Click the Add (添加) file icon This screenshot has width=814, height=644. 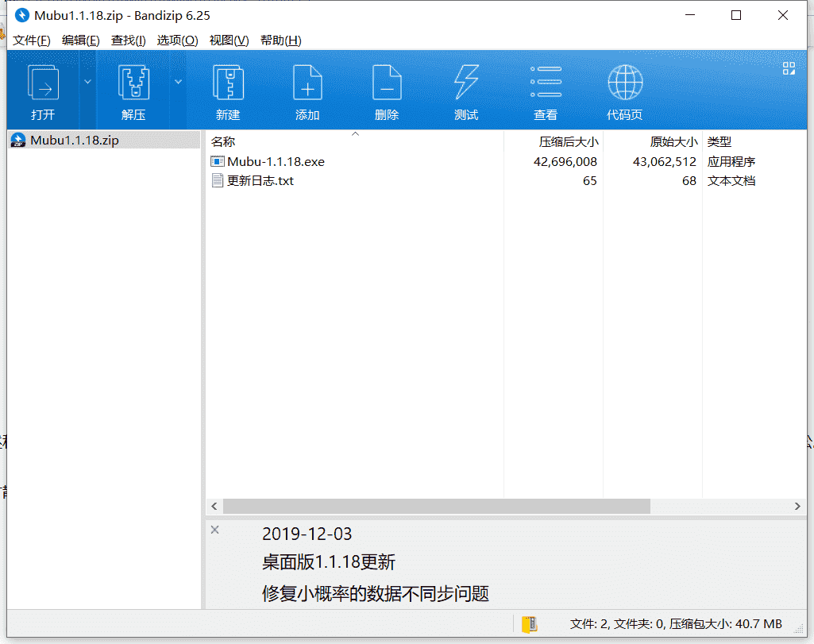coord(307,83)
